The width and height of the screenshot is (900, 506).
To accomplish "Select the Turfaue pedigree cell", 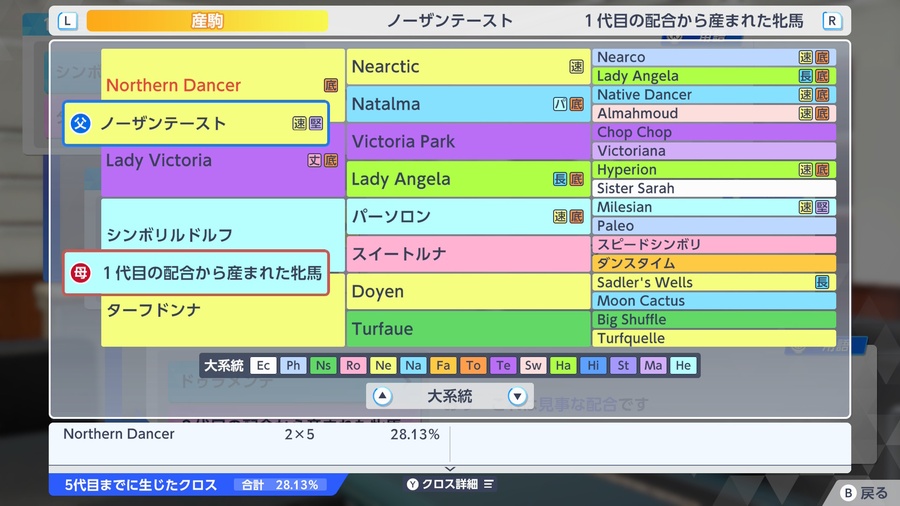I will click(468, 329).
